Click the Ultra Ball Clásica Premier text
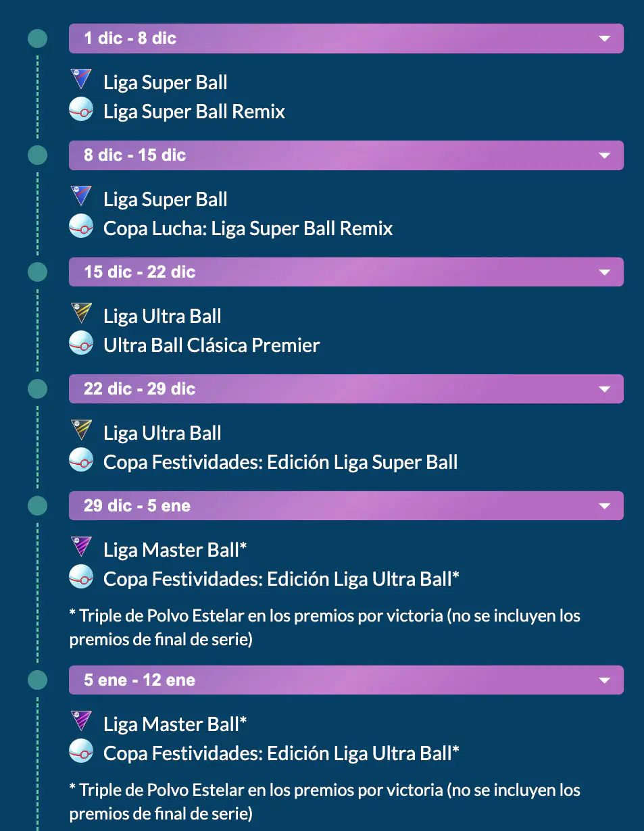This screenshot has width=644, height=831. pos(212,345)
